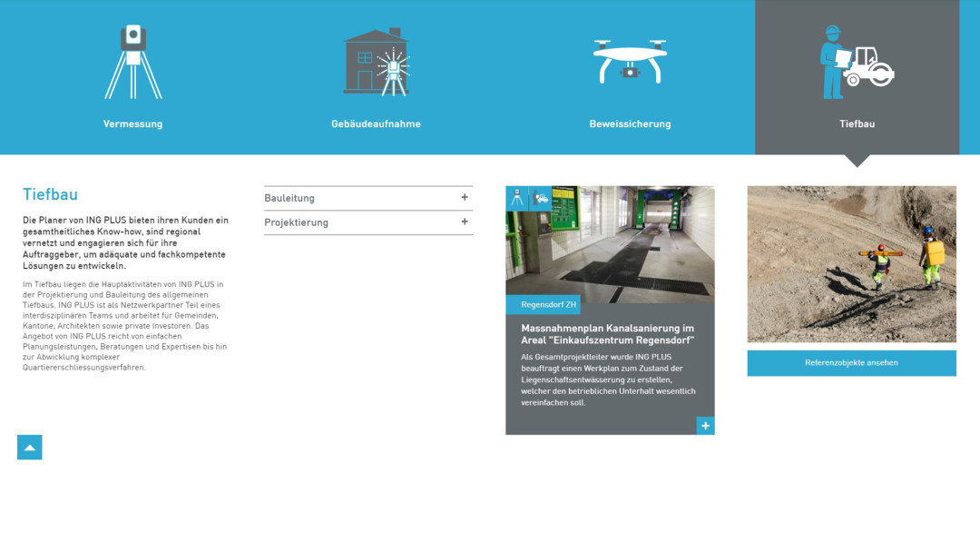The width and height of the screenshot is (980, 552).
Task: Go to the Gebäudeaufnahme tab label
Action: point(376,124)
